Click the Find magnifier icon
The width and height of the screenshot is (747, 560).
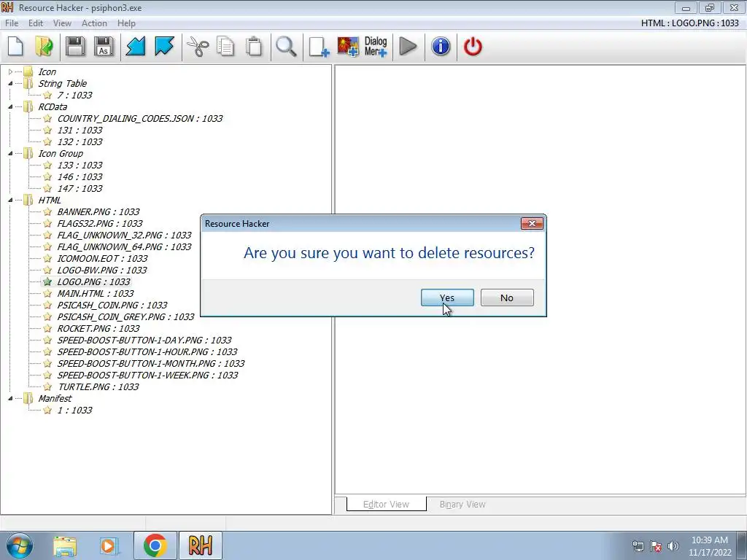tap(286, 47)
